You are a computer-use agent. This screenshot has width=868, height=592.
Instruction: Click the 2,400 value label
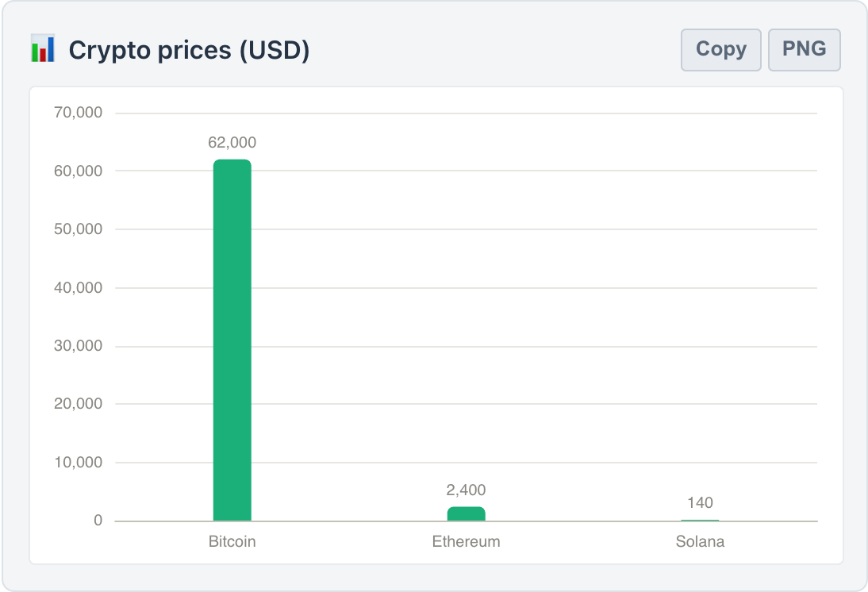pyautogui.click(x=466, y=490)
